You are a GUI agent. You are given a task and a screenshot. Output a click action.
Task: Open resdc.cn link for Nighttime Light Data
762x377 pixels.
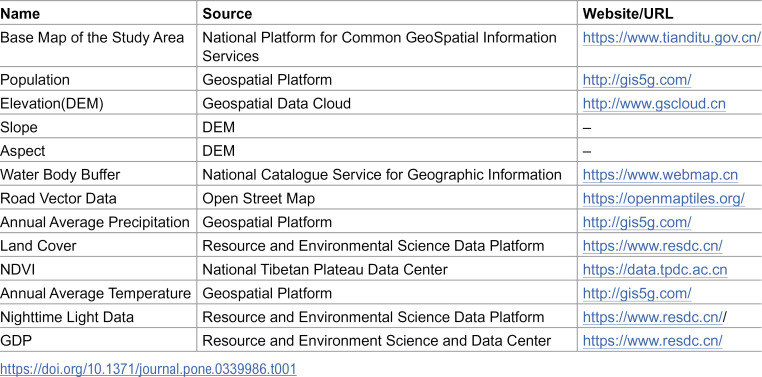(x=653, y=317)
